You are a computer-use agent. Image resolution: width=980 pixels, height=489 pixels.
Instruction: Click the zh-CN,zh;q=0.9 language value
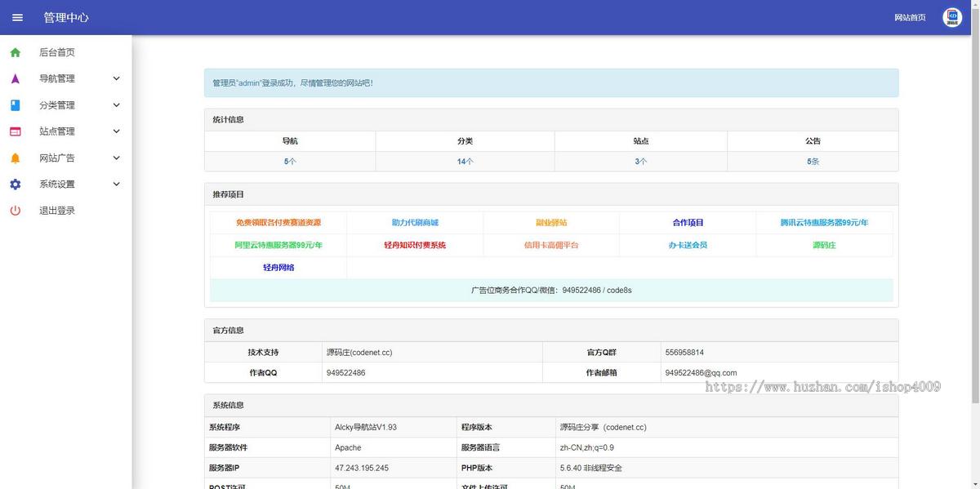point(586,448)
